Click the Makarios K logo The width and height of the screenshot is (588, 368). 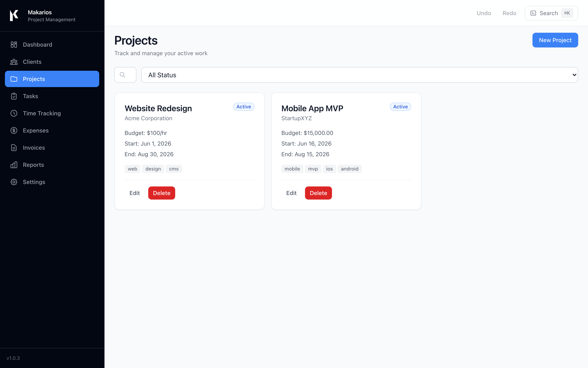click(x=14, y=16)
